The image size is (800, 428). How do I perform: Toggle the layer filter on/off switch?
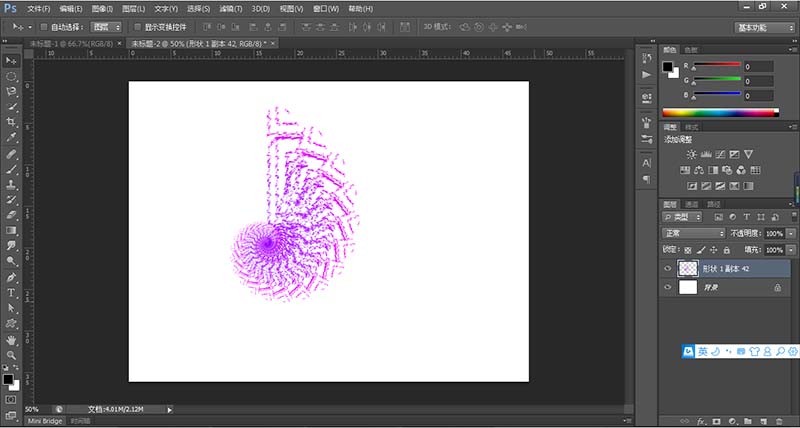pyautogui.click(x=794, y=216)
